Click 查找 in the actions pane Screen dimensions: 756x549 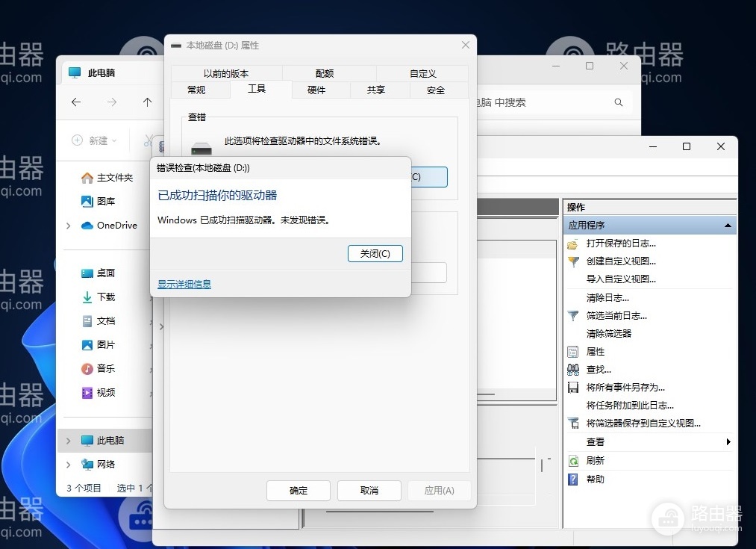point(599,370)
